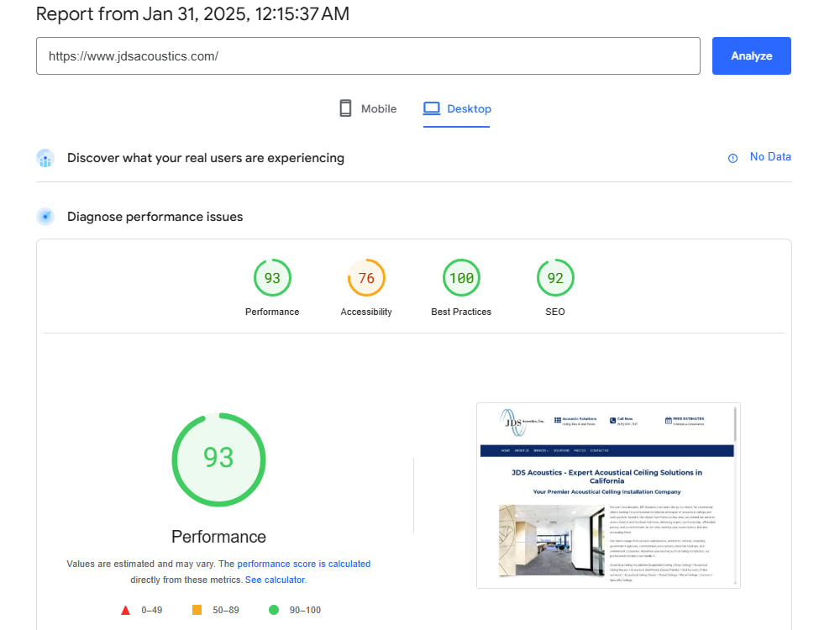Click the Accessibility category label
This screenshot has height=630, width=840.
(x=366, y=312)
